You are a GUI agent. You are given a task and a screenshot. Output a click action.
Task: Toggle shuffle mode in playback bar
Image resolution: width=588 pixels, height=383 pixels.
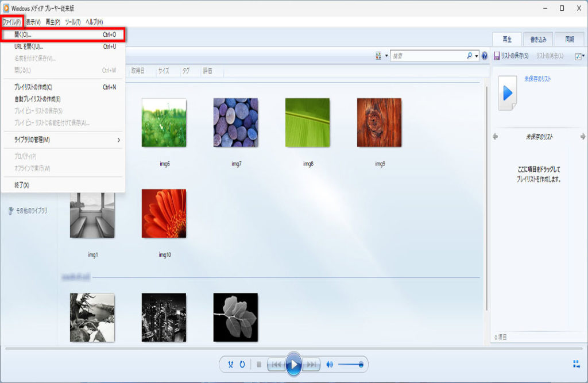pos(231,364)
